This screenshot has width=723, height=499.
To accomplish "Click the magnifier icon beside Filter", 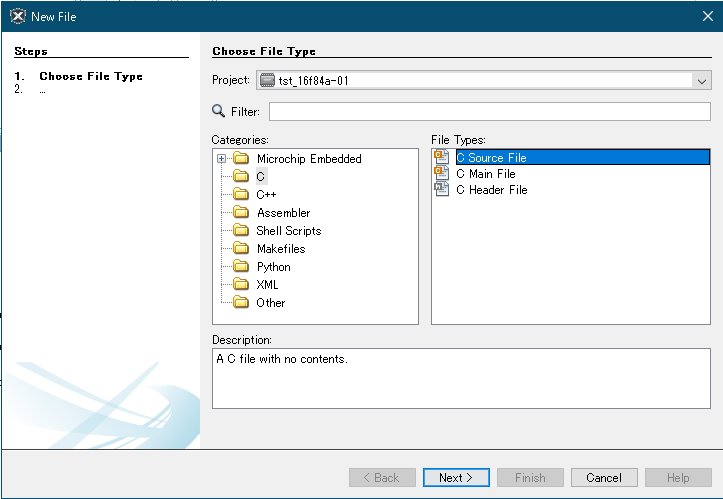I will pyautogui.click(x=219, y=111).
